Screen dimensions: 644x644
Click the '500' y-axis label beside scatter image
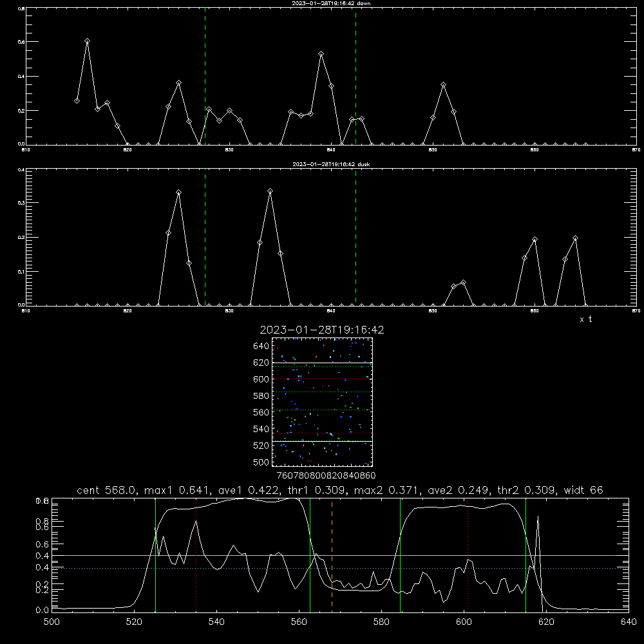coord(261,462)
